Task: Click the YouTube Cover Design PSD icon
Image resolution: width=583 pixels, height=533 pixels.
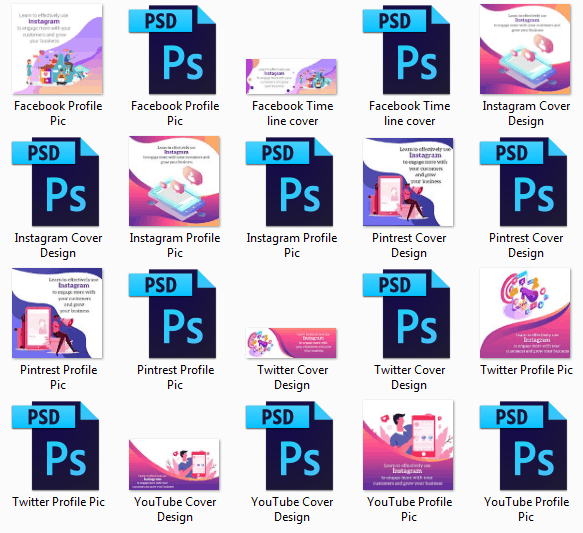Action: (x=289, y=445)
